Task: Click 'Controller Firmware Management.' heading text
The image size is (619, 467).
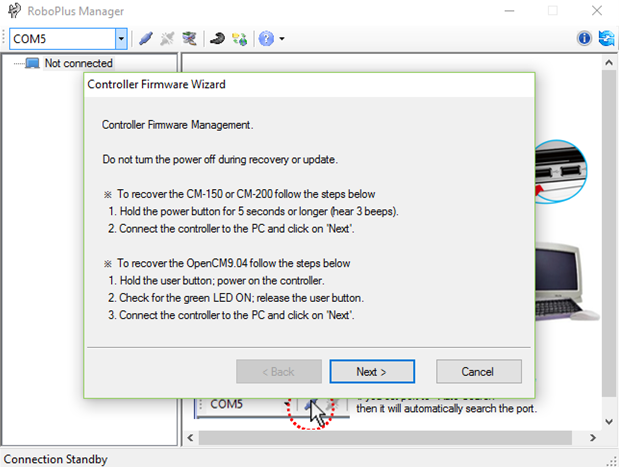Action: (x=178, y=125)
